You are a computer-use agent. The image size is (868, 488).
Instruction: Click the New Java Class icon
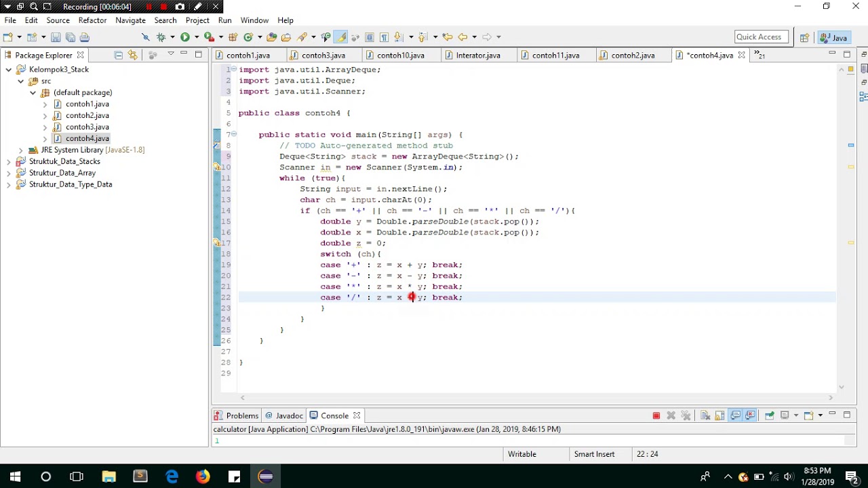point(248,37)
